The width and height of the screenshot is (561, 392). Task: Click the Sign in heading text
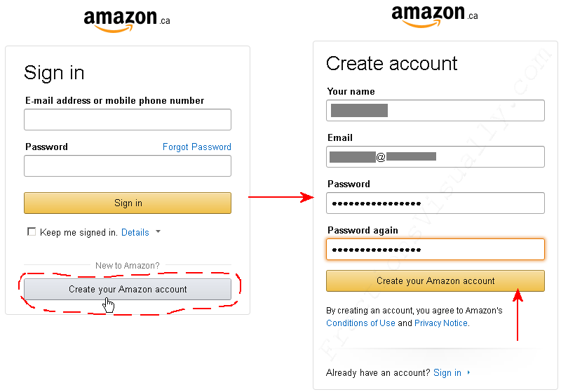[54, 74]
